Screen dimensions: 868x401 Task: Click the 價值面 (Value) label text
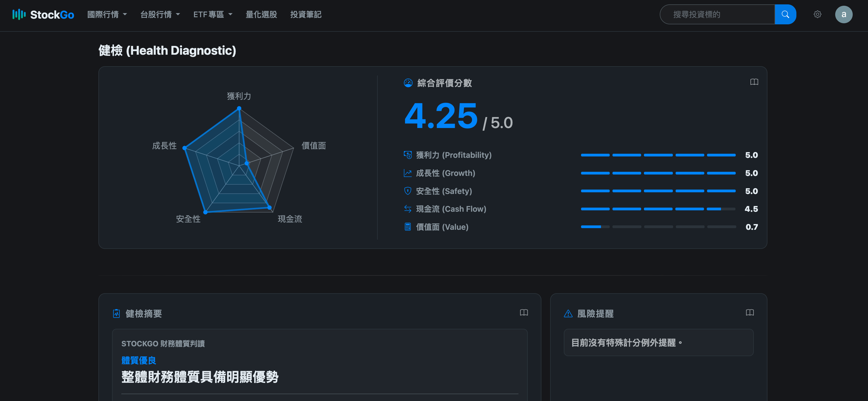coord(442,227)
